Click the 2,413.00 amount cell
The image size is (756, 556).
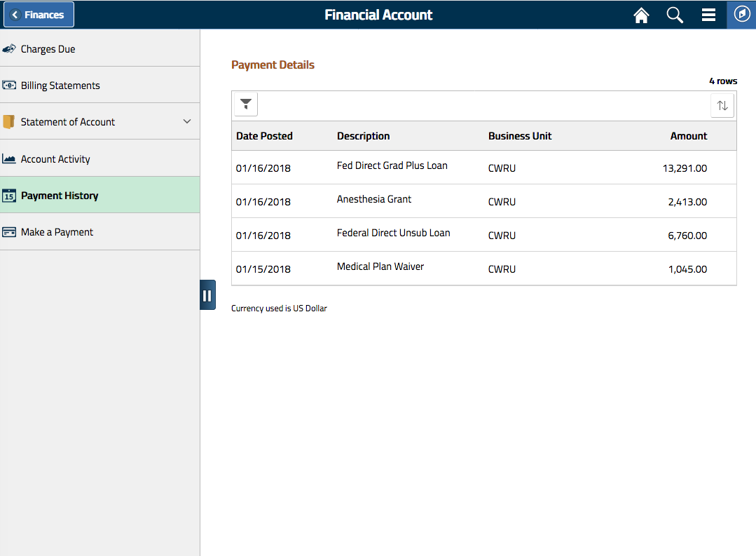[x=687, y=202]
